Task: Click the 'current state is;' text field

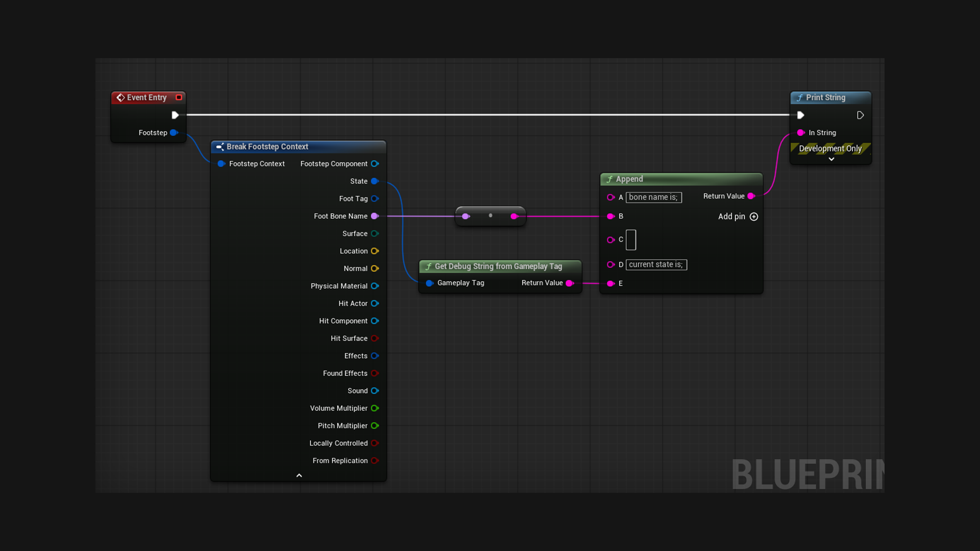Action: [x=656, y=265]
